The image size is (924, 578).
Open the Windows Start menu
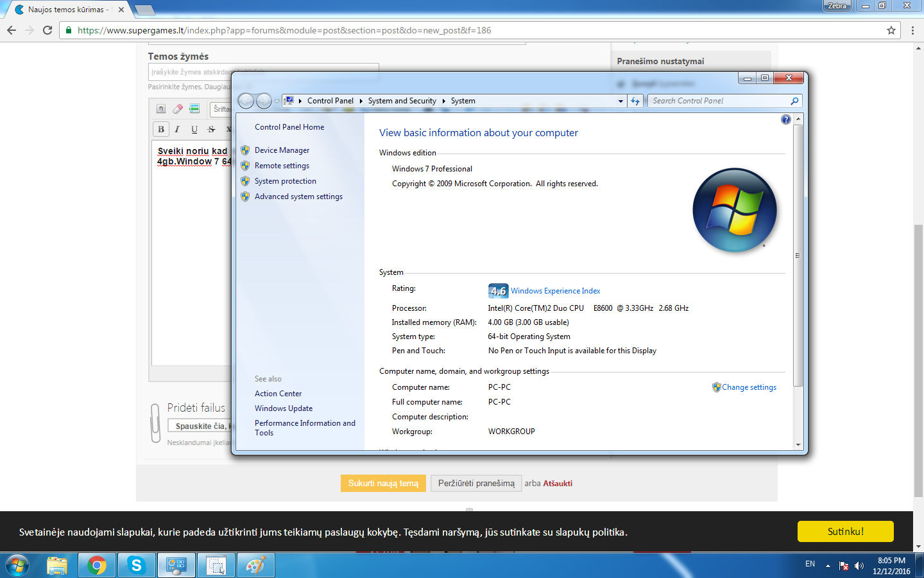17,565
